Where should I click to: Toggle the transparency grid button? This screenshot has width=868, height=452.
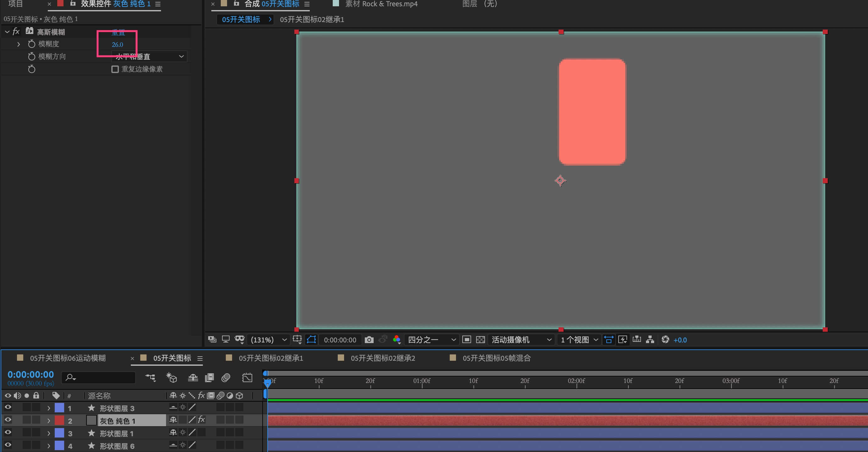[480, 340]
